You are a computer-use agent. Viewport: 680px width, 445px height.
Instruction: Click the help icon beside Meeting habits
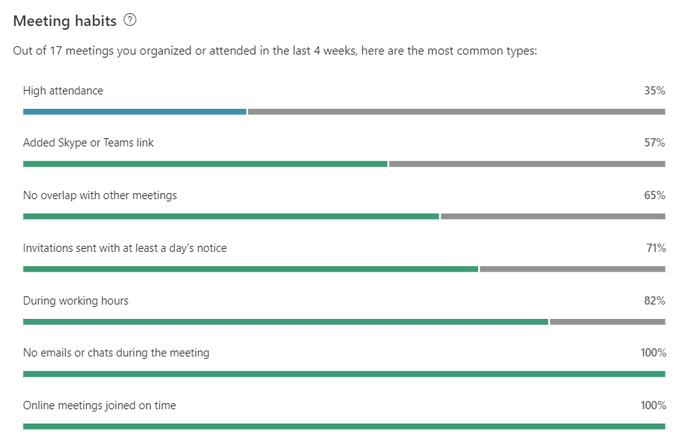coord(130,20)
